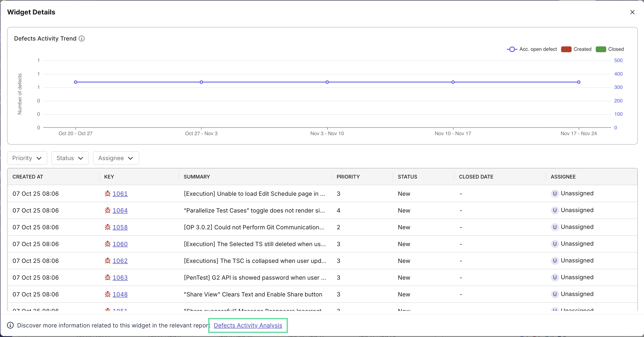Image resolution: width=644 pixels, height=337 pixels.
Task: Click the Unassigned avatar on defect 1058 row
Action: 555,227
